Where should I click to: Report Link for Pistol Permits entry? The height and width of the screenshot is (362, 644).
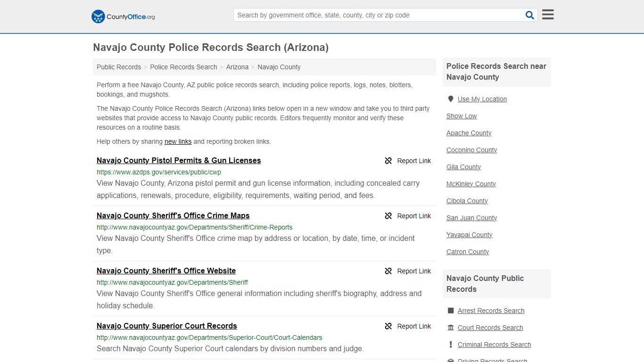(x=414, y=161)
